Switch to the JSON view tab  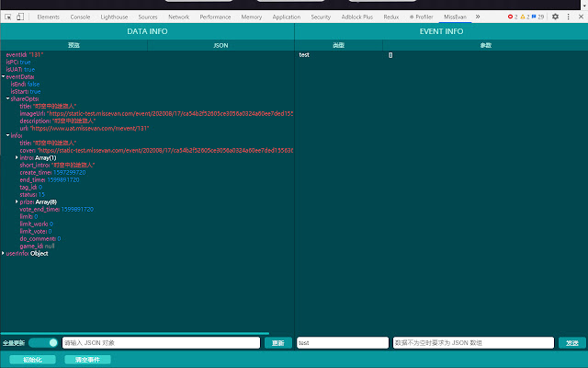point(220,44)
